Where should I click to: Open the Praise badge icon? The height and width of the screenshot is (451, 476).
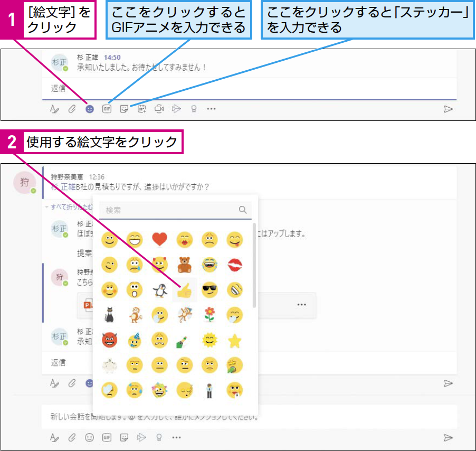click(x=193, y=108)
